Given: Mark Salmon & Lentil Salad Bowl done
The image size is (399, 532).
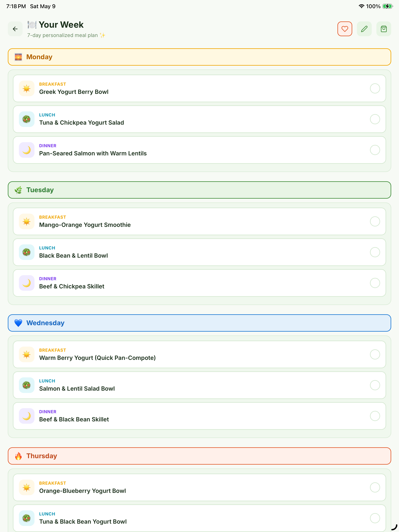Looking at the screenshot, I should [375, 385].
